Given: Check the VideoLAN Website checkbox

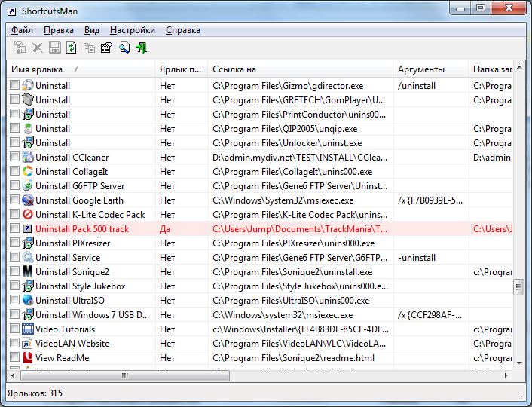Looking at the screenshot, I should pos(14,342).
